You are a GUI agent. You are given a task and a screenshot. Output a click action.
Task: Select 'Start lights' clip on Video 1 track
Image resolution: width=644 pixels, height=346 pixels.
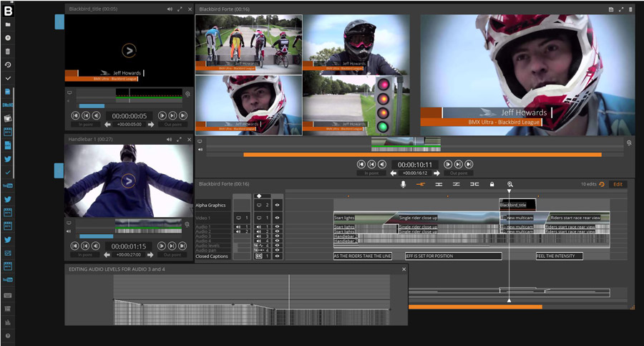click(x=361, y=218)
